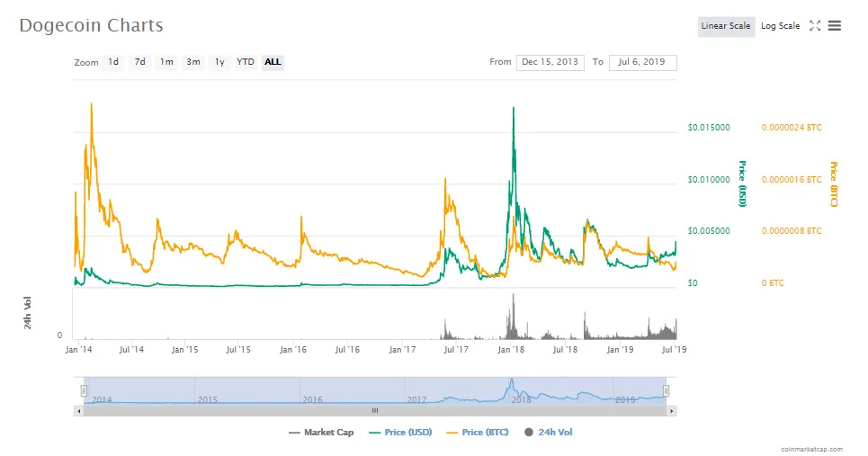Set zoom to YTD
This screenshot has height=456, width=868.
[x=246, y=62]
